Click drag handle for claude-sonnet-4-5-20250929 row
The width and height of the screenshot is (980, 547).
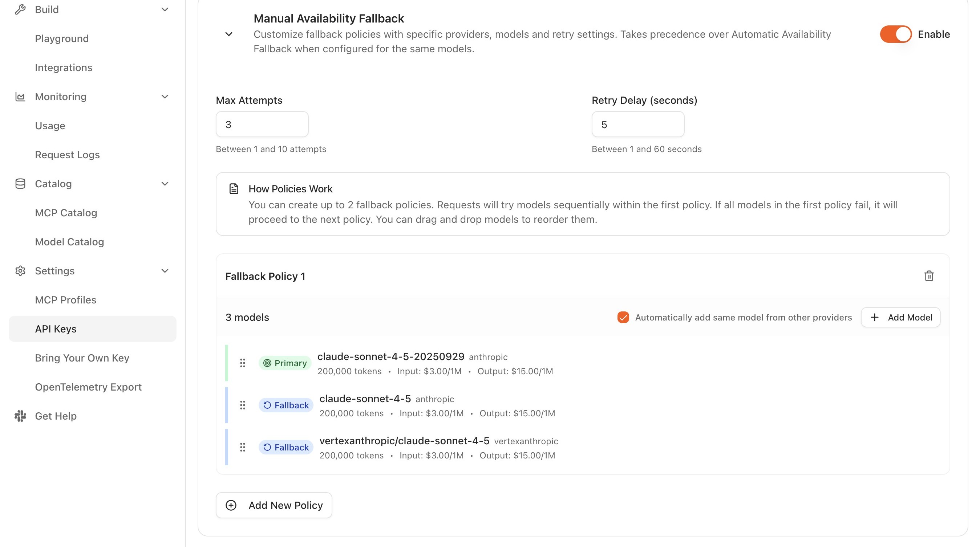coord(242,363)
